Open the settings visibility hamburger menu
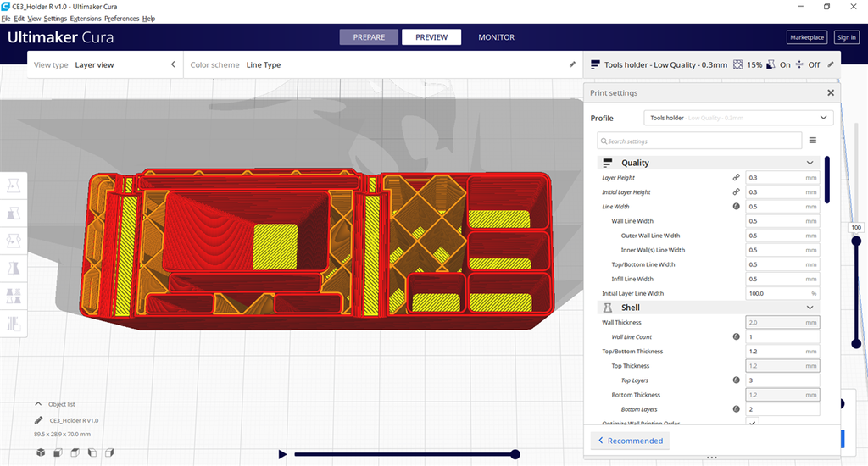Screen dimensions: 868x466 pyautogui.click(x=813, y=141)
